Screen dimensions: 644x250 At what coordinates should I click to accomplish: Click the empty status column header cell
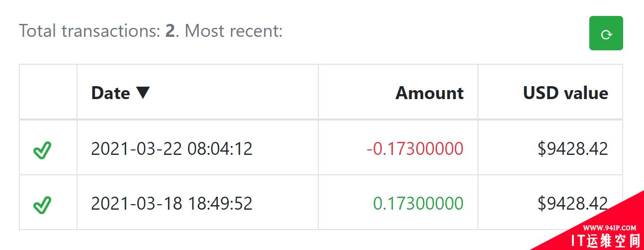48,92
